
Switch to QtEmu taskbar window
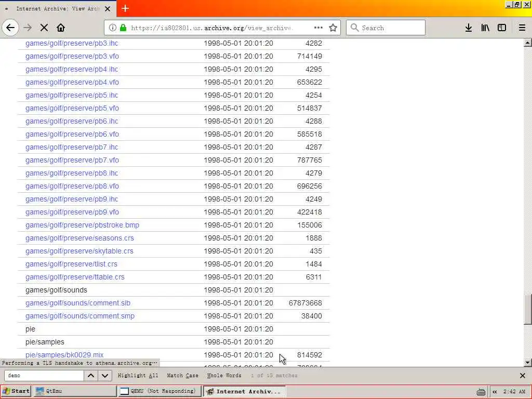[75, 391]
